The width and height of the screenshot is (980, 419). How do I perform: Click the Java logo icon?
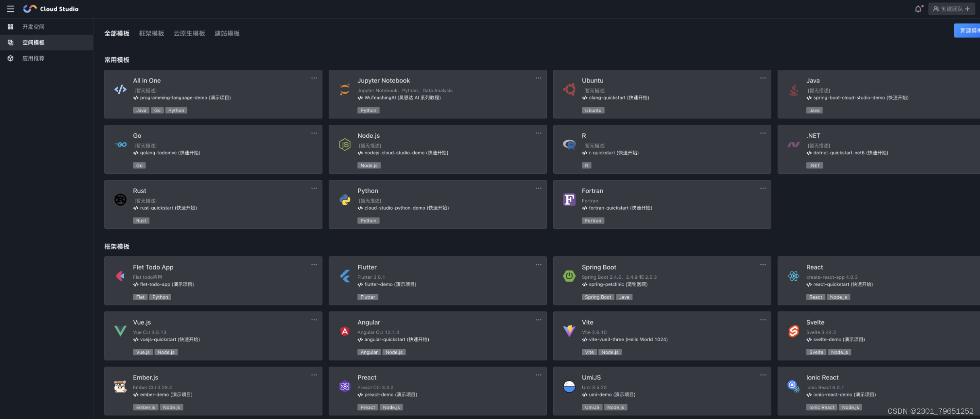tap(794, 89)
